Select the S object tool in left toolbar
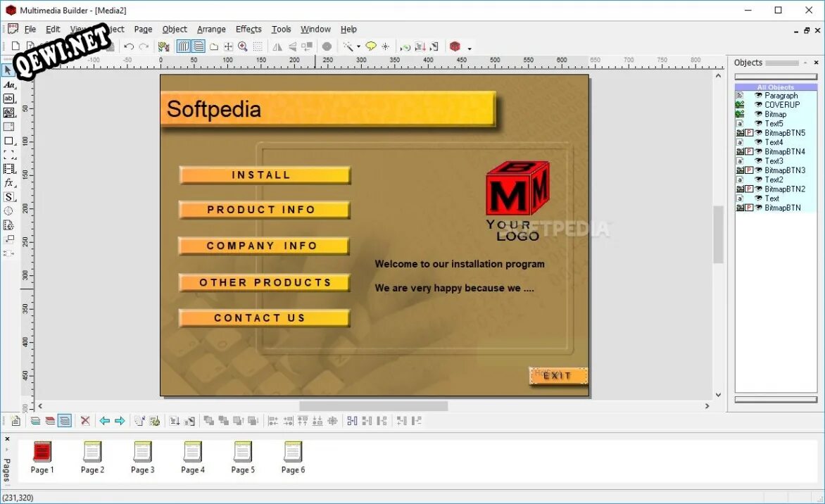The width and height of the screenshot is (825, 504). [x=9, y=197]
